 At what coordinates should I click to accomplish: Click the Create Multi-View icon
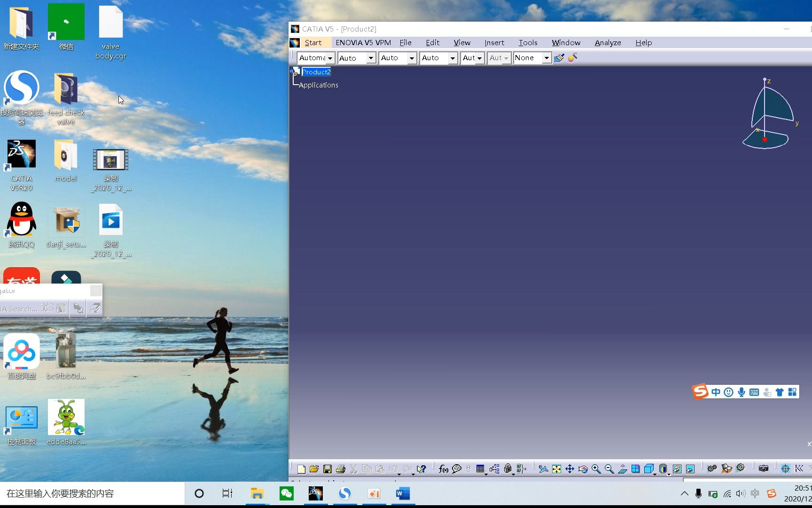(636, 469)
